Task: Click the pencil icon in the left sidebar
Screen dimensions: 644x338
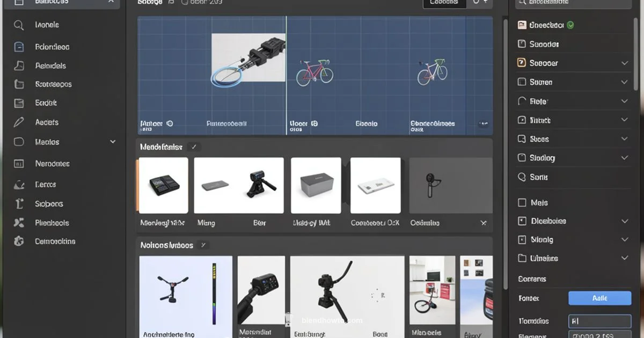Action: [19, 122]
